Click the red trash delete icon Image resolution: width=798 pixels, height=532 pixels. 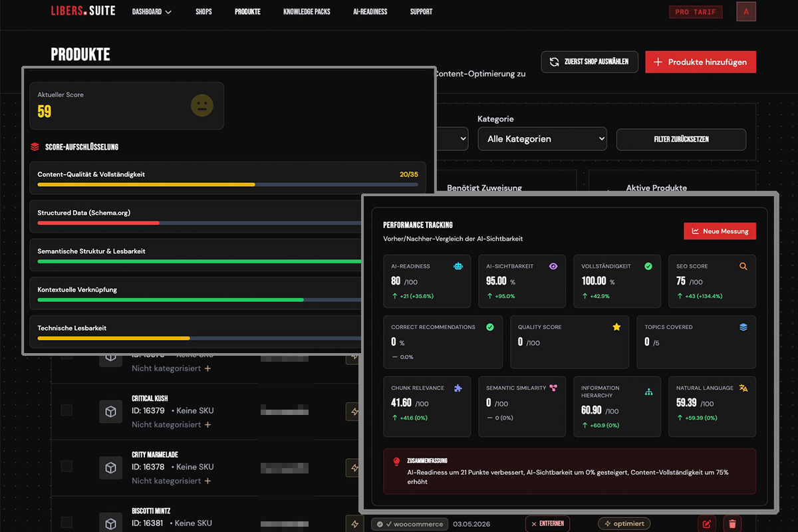(732, 524)
